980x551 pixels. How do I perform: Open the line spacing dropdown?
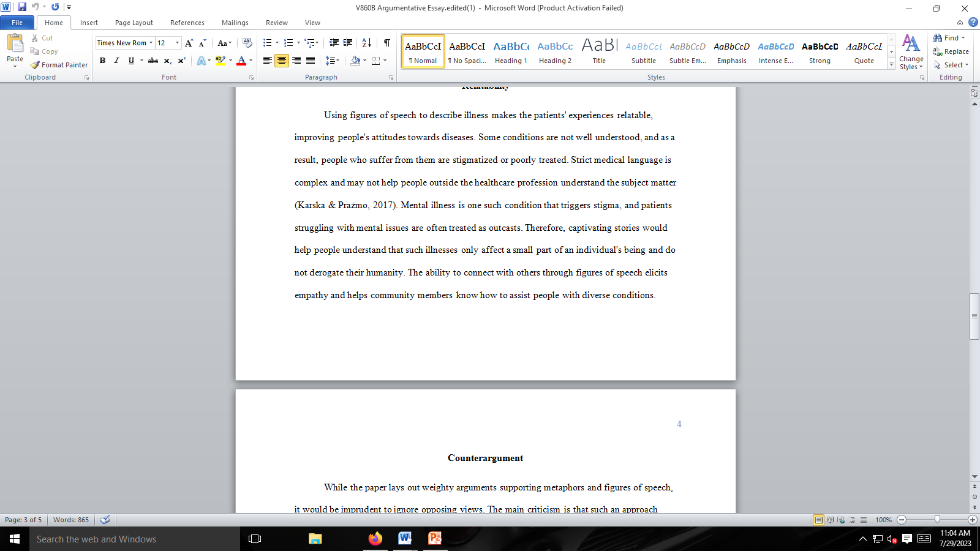click(x=333, y=61)
